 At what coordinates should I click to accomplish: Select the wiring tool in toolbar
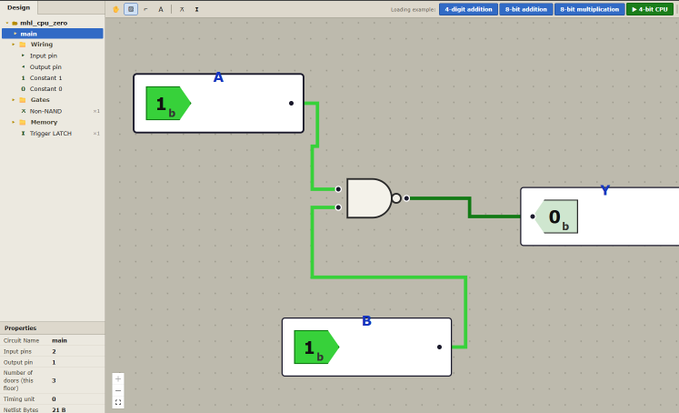pos(146,9)
